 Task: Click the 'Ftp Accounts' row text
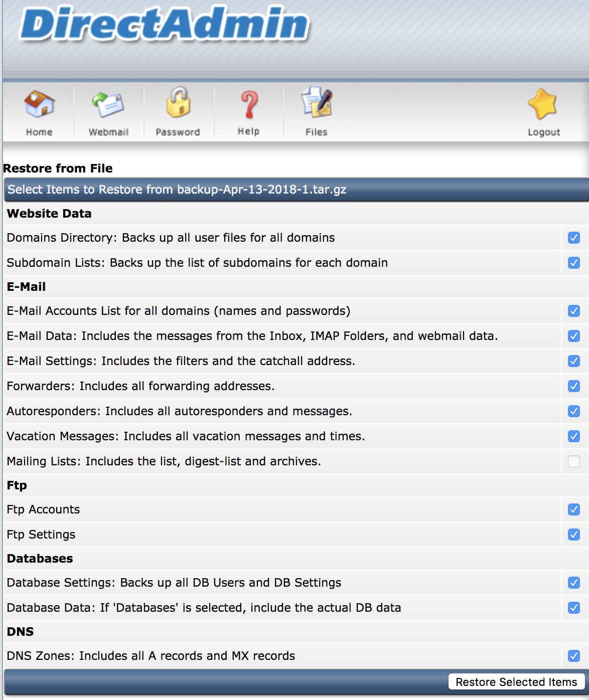[44, 509]
